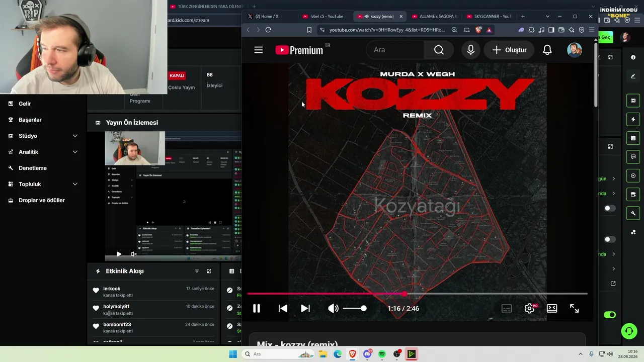The width and height of the screenshot is (644, 362).
Task: Open the Brave wallet icon
Action: [x=561, y=30]
